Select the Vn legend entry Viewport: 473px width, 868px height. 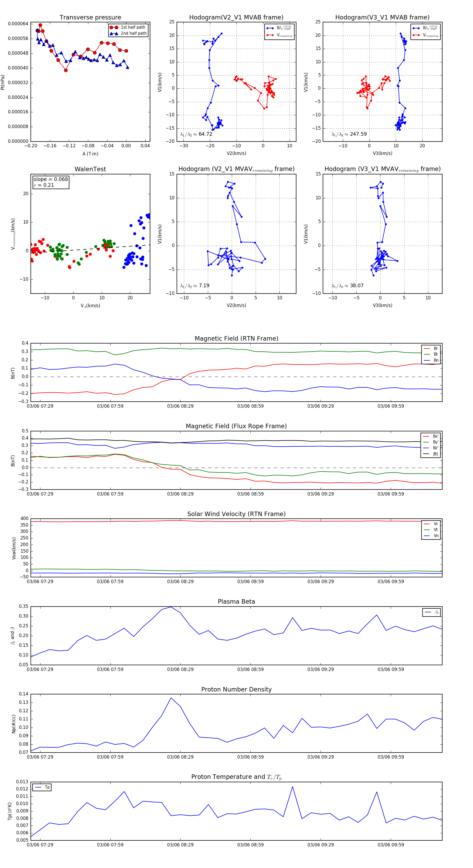[x=431, y=536]
